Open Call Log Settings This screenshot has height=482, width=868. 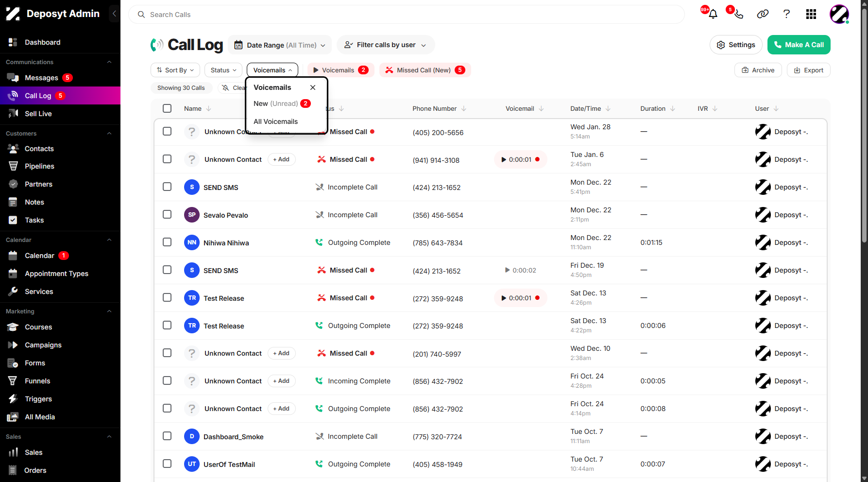[x=736, y=45]
